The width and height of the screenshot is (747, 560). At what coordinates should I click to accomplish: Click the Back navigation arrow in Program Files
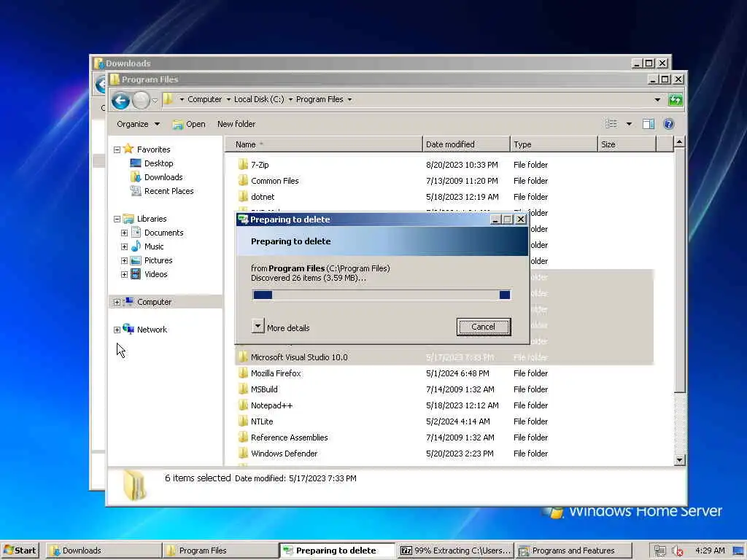point(120,100)
